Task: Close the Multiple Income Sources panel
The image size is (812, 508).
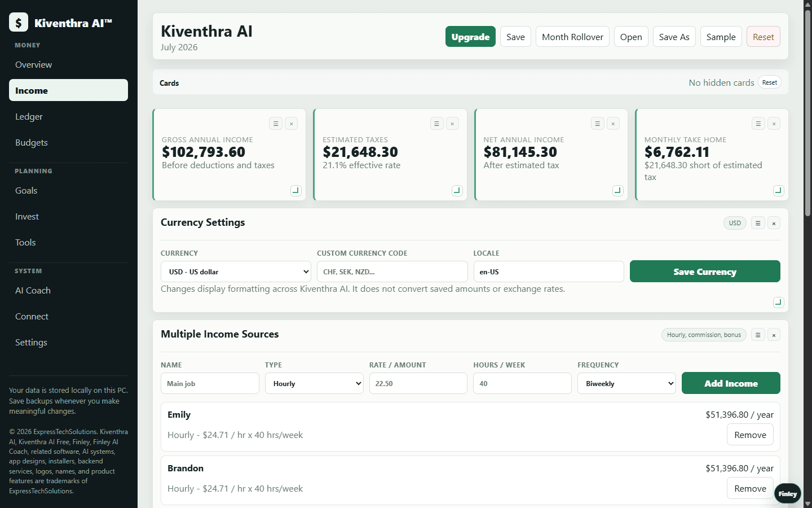Action: 774,335
